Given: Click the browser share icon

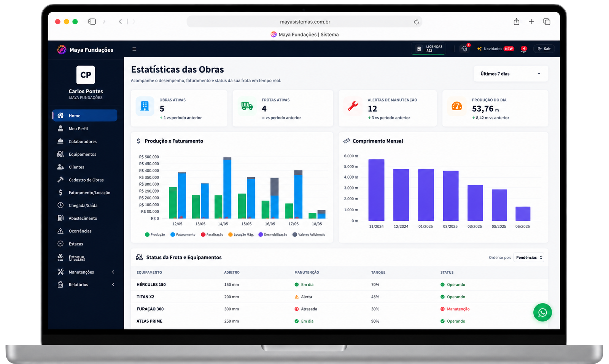Looking at the screenshot, I should (x=516, y=22).
